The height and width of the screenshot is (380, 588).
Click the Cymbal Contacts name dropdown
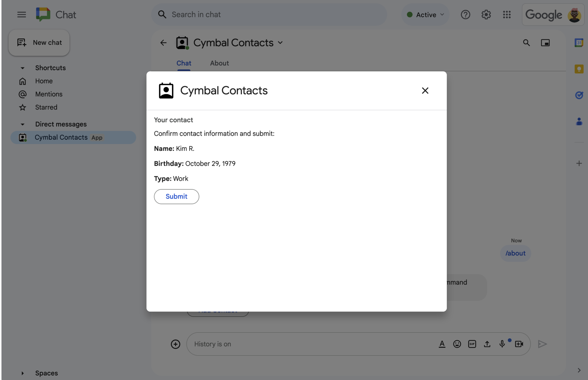tap(281, 43)
